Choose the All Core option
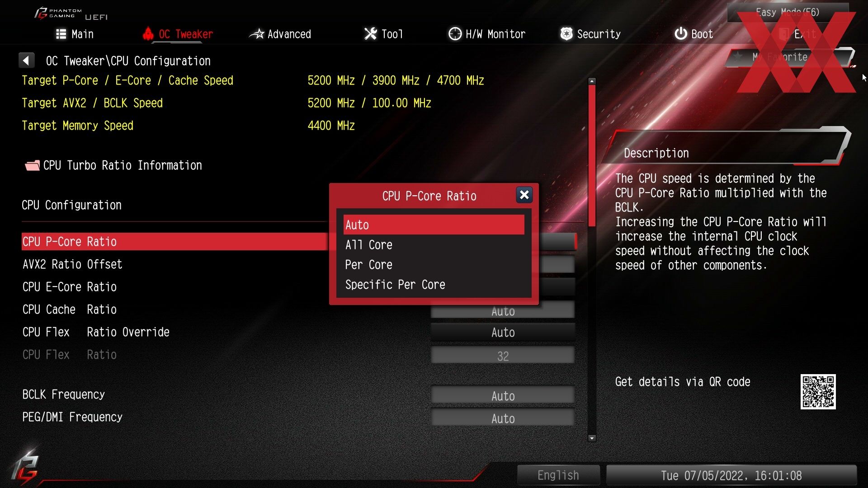This screenshot has width=868, height=488. click(434, 245)
